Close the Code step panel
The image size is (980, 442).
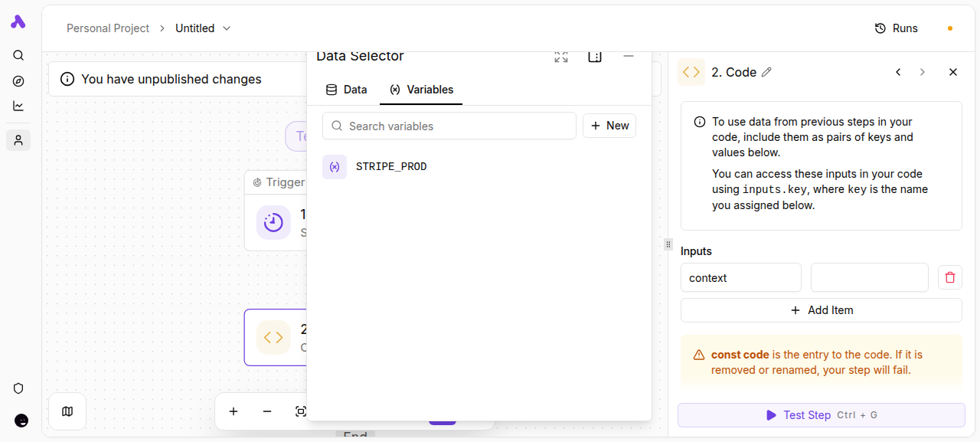953,72
